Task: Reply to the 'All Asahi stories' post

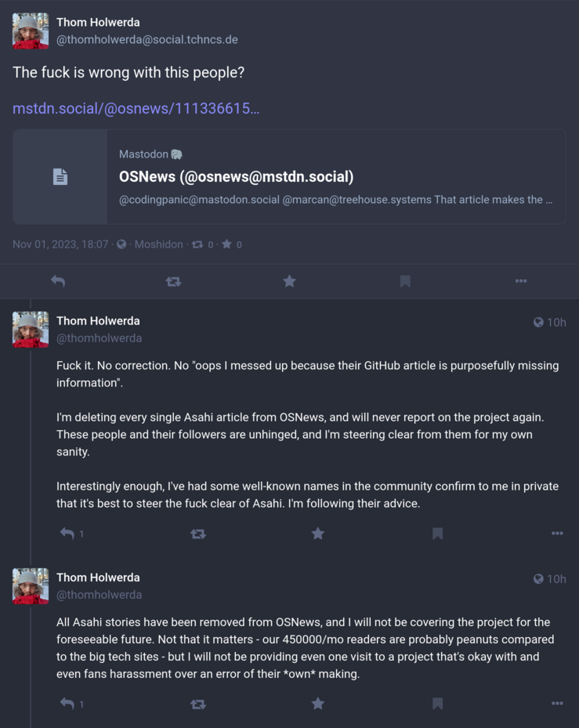Action: coord(67,704)
